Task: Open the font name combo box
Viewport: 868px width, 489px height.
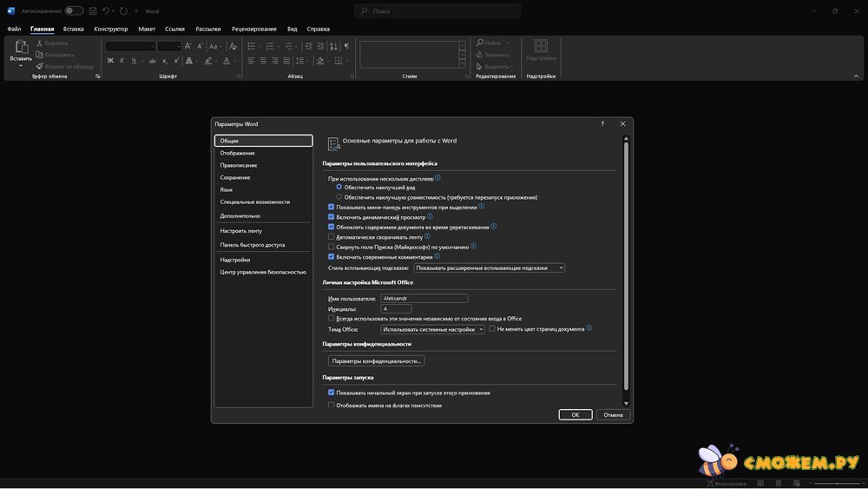Action: click(x=130, y=46)
